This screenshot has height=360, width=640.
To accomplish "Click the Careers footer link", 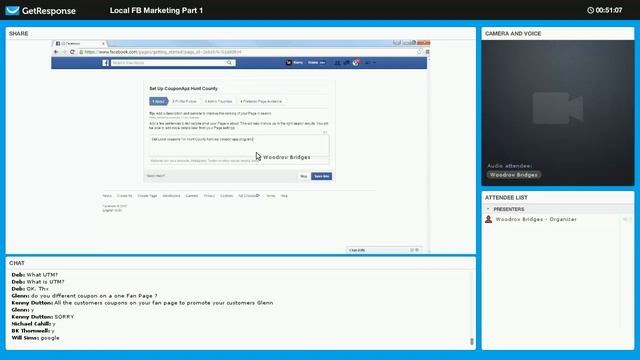I will 192,196.
